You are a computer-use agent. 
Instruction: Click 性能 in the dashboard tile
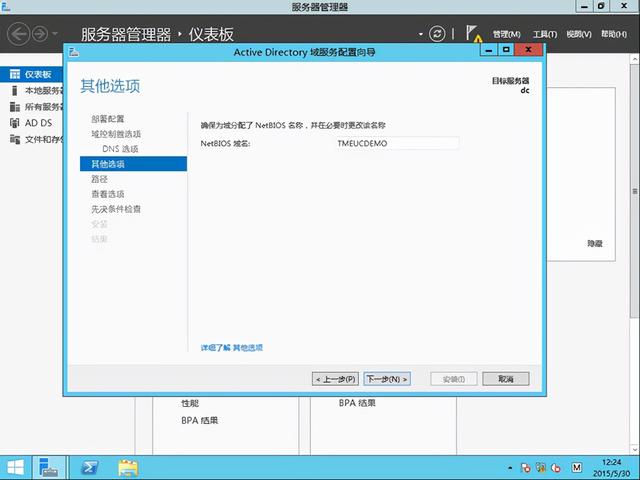190,403
